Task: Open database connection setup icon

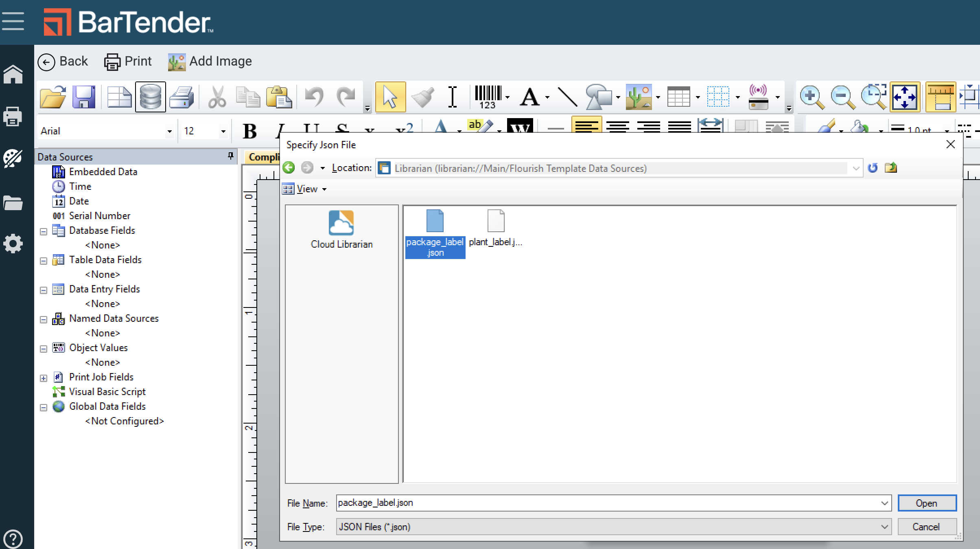Action: click(150, 97)
